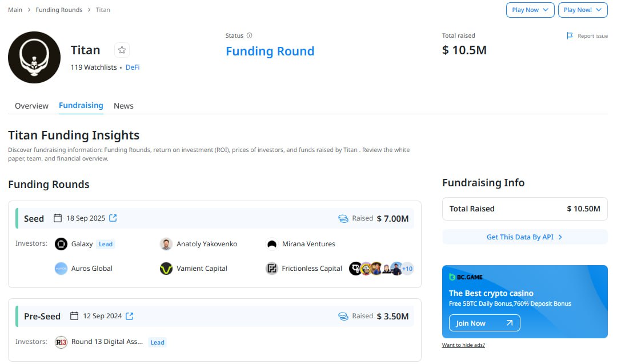Open the News tab

123,106
